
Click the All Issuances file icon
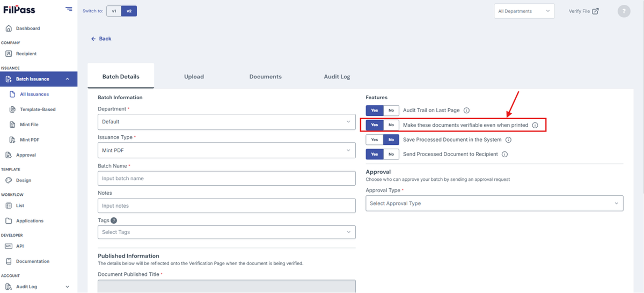13,94
